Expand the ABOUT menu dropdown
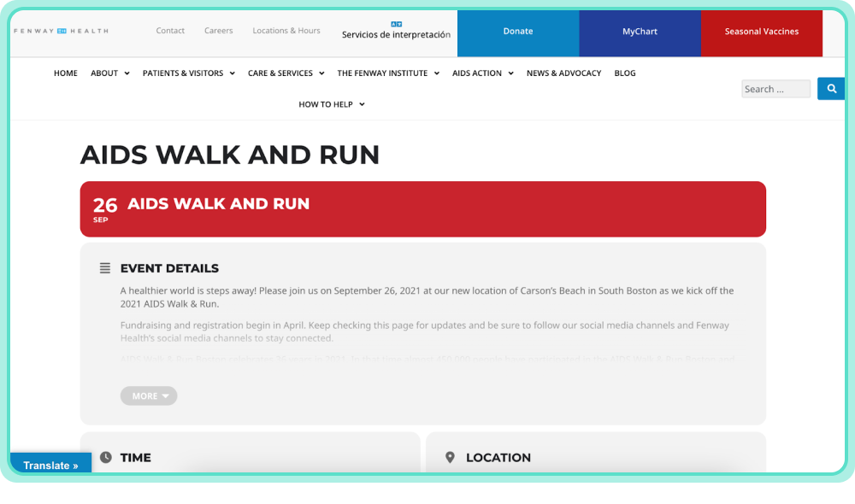This screenshot has width=855, height=504. coord(110,73)
